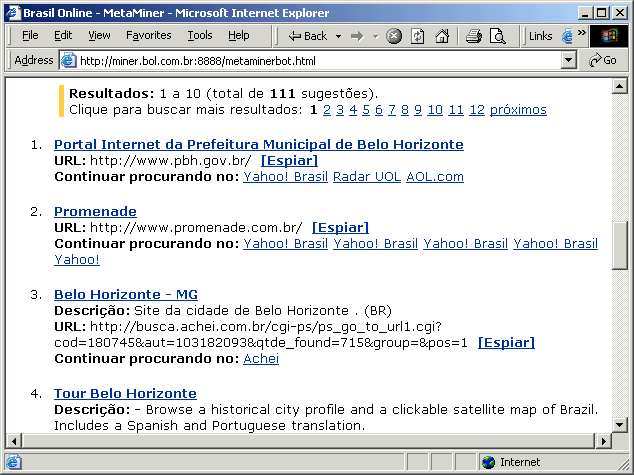Click the Refresh page icon
The image size is (634, 475).
click(417, 36)
